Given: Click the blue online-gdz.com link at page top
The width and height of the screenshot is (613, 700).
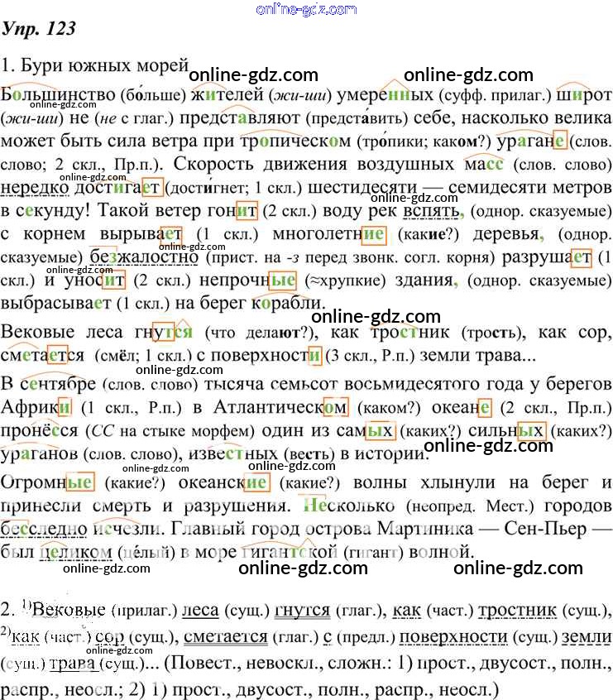Looking at the screenshot, I should pyautogui.click(x=306, y=9).
